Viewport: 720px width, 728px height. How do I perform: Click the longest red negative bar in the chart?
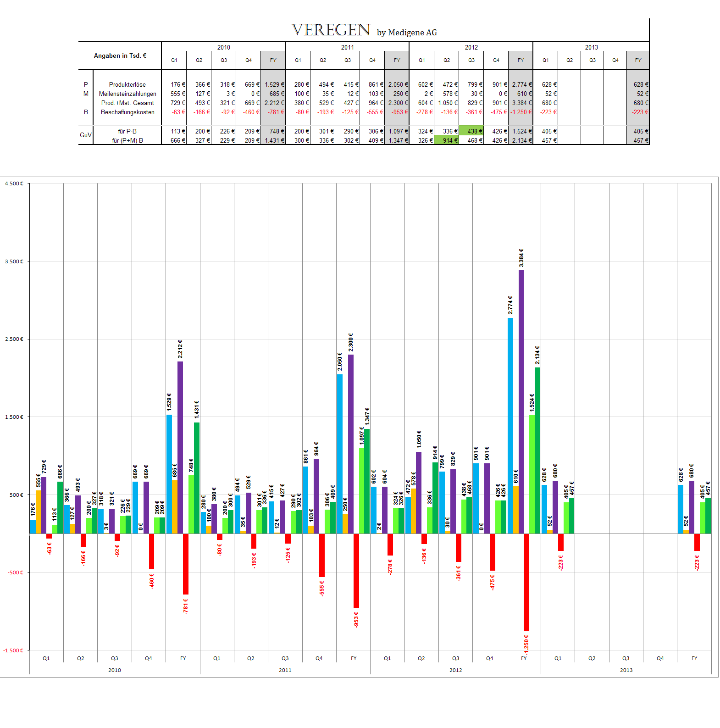(x=526, y=582)
